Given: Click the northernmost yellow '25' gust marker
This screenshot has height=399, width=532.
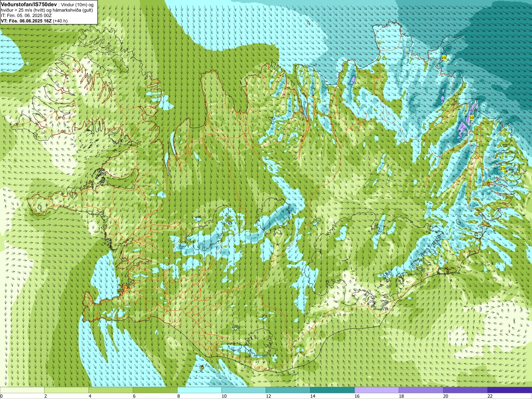Looking at the screenshot, I should coord(443,58).
